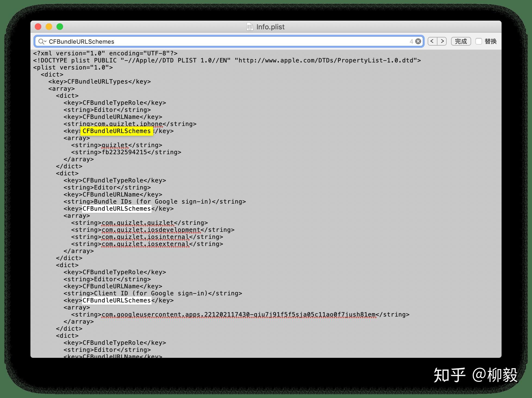Click the green zoom traffic light
532x398 pixels.
tap(60, 27)
